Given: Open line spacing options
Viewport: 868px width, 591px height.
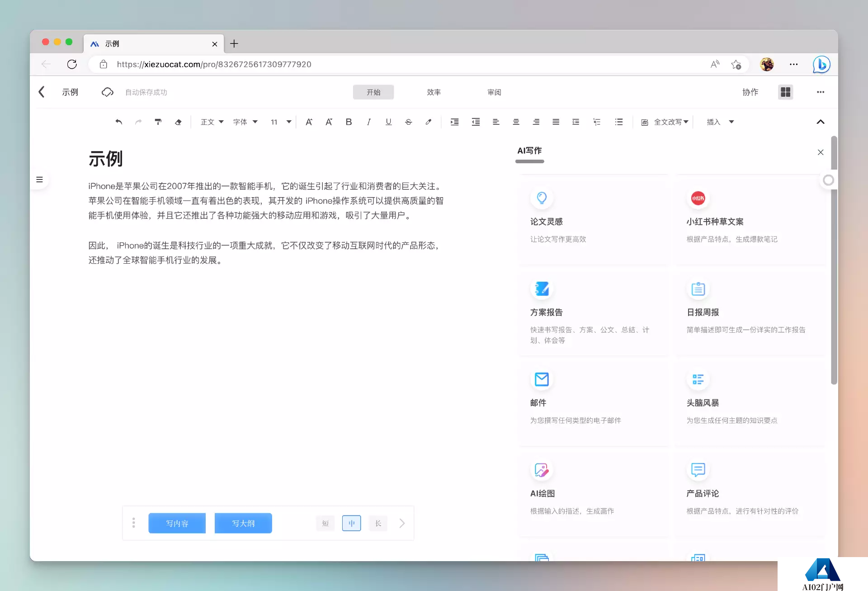Looking at the screenshot, I should click(x=576, y=122).
